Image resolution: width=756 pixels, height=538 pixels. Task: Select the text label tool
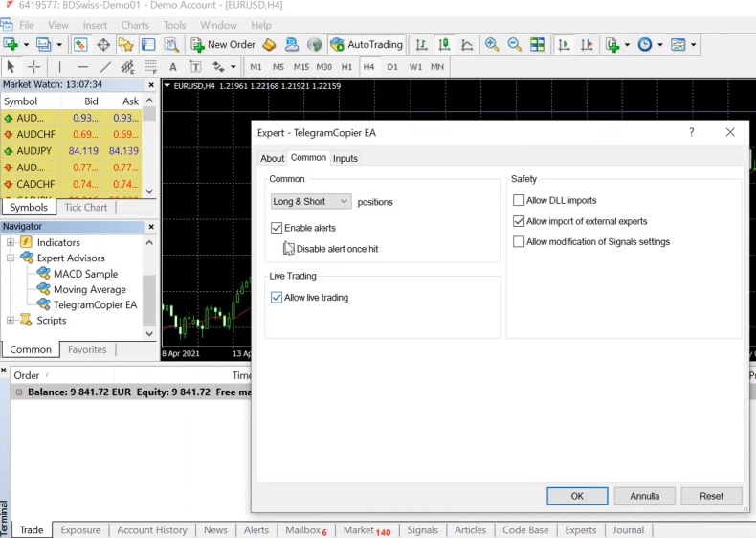(x=173, y=67)
